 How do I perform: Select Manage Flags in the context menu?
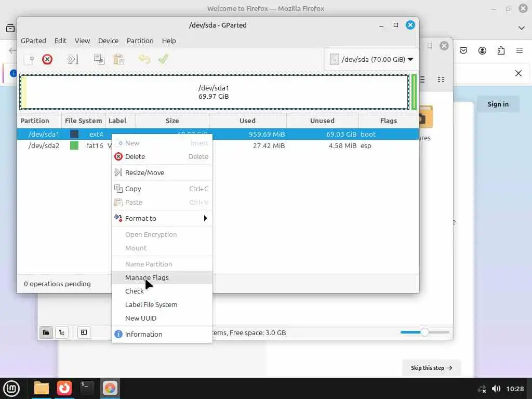pos(162,277)
